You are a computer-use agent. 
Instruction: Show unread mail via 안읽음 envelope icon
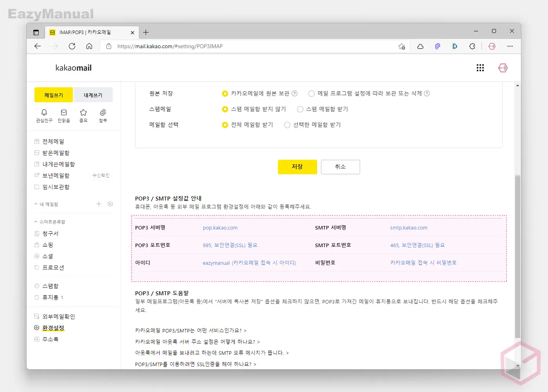64,116
